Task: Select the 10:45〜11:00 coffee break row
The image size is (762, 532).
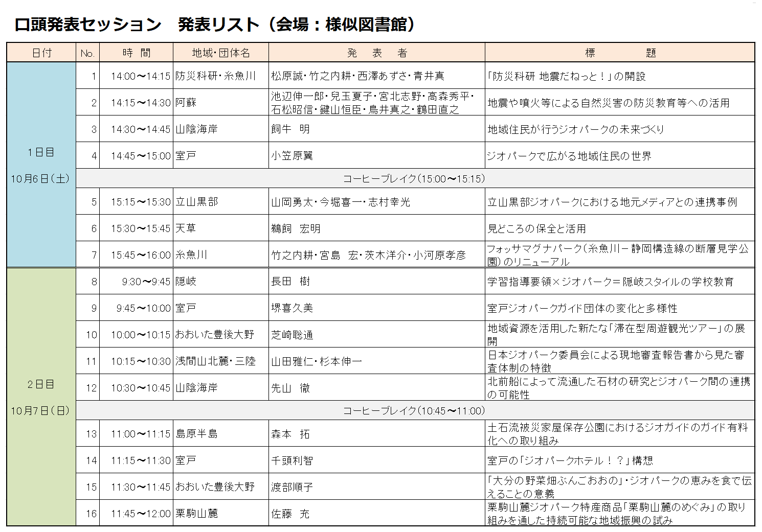Action: pos(414,411)
